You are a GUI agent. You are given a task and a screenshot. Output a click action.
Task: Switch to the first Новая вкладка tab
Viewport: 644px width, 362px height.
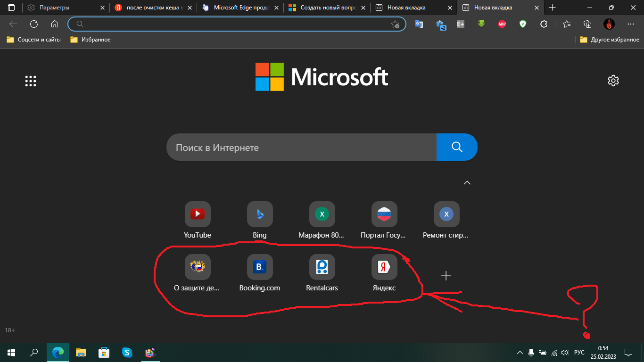pyautogui.click(x=414, y=8)
